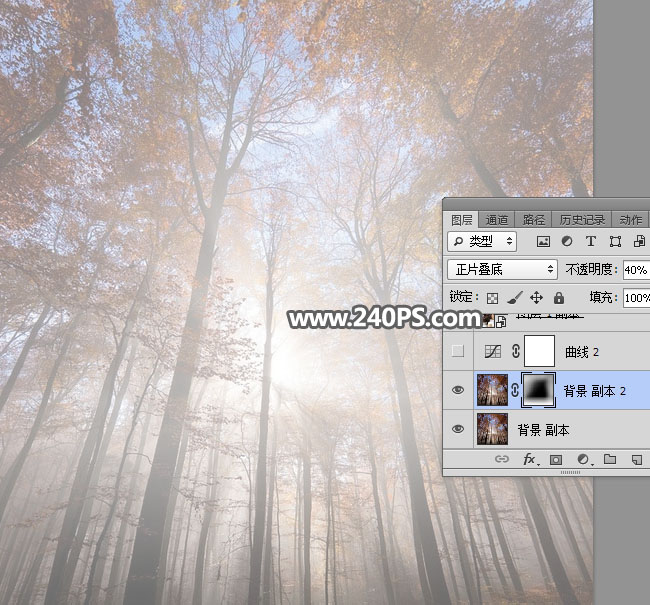This screenshot has width=650, height=605.
Task: Show the hidden 曲线 2 layer
Action: [x=458, y=351]
